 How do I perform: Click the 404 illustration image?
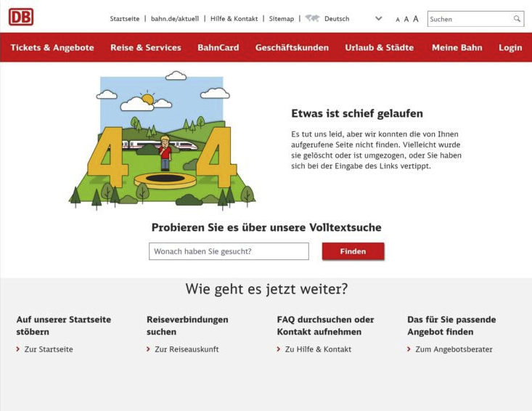162,140
